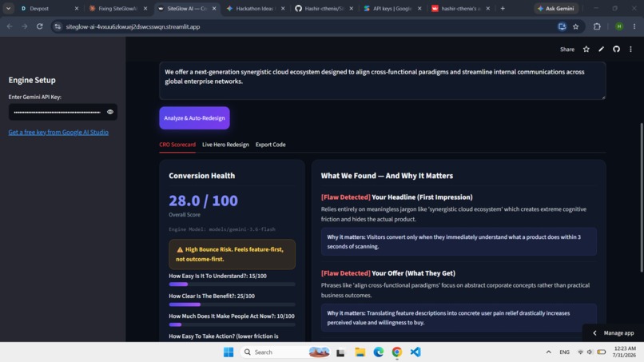The width and height of the screenshot is (644, 362).
Task: Go back to the previous page
Action: click(x=10, y=26)
